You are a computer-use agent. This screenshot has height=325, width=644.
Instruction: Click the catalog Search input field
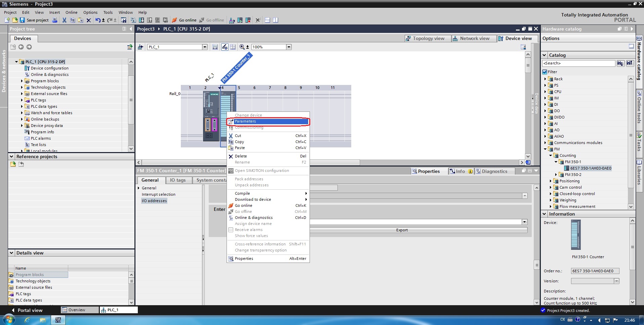pyautogui.click(x=578, y=63)
